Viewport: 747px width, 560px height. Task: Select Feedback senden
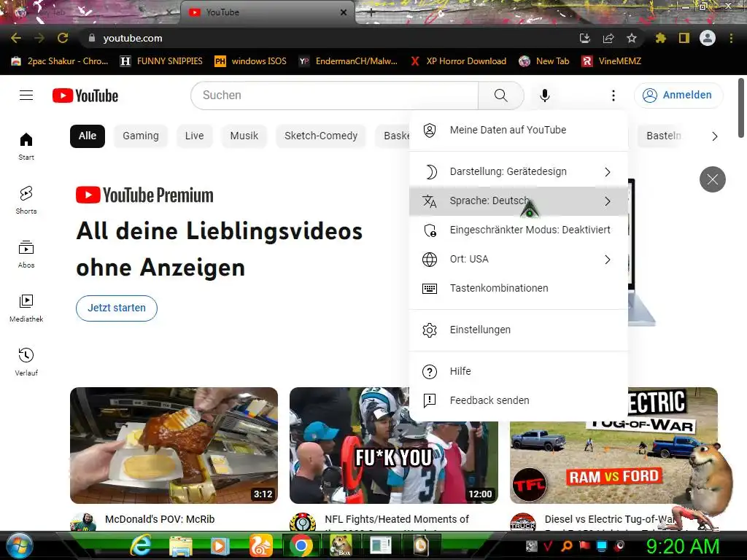pyautogui.click(x=519, y=400)
